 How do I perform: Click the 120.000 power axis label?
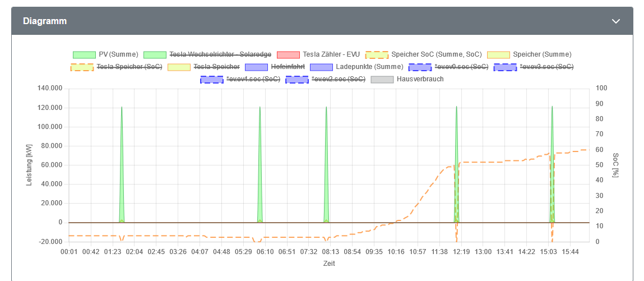tap(50, 108)
